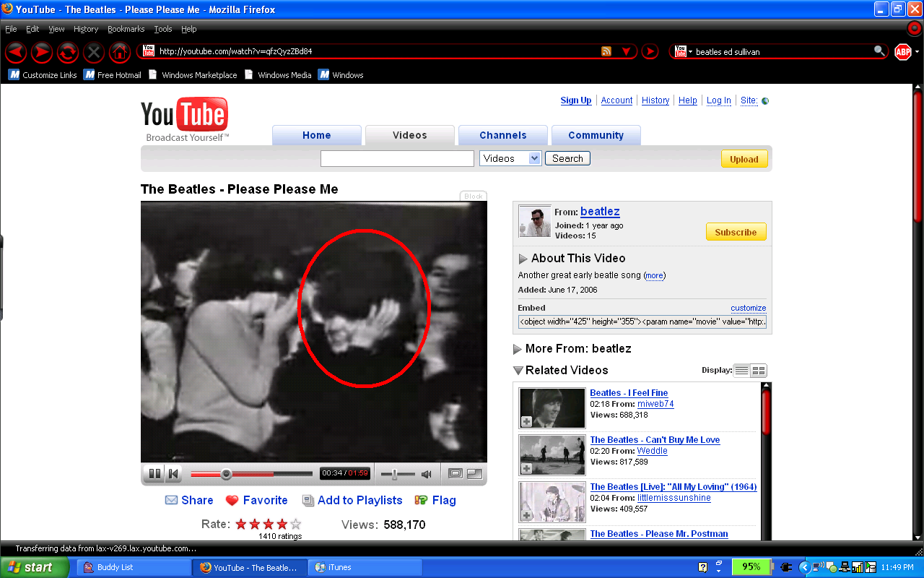This screenshot has height=578, width=924.
Task: Open the Bookmarks menu
Action: (126, 29)
